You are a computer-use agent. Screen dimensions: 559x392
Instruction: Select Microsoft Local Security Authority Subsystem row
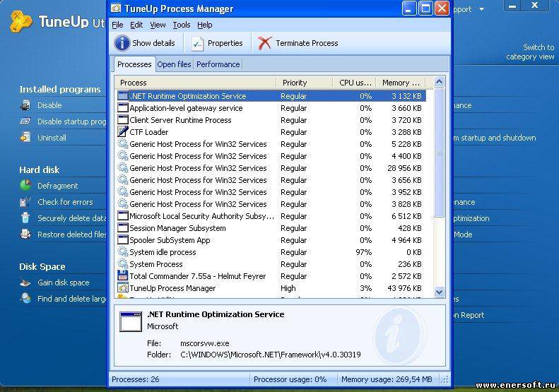point(271,216)
